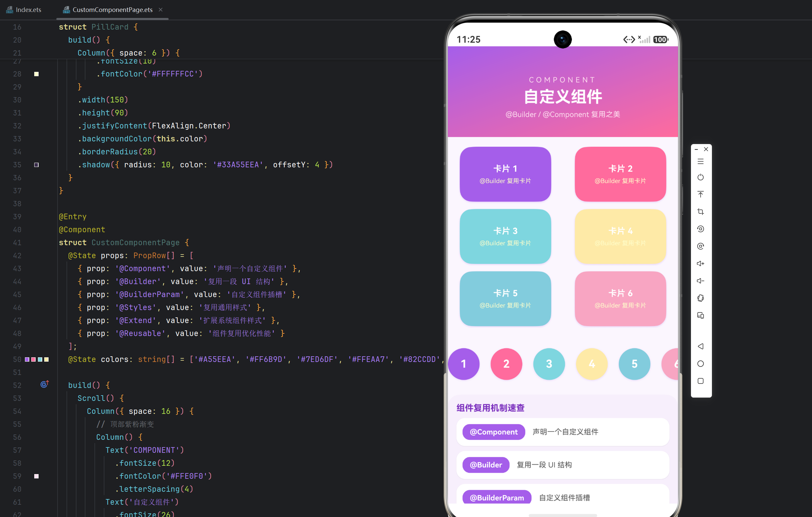The width and height of the screenshot is (812, 517).
Task: Click the sticky header line struct PillCard
Action: pyautogui.click(x=98, y=27)
